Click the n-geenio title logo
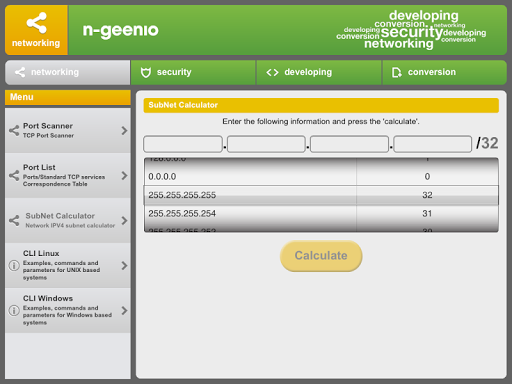 [x=120, y=31]
